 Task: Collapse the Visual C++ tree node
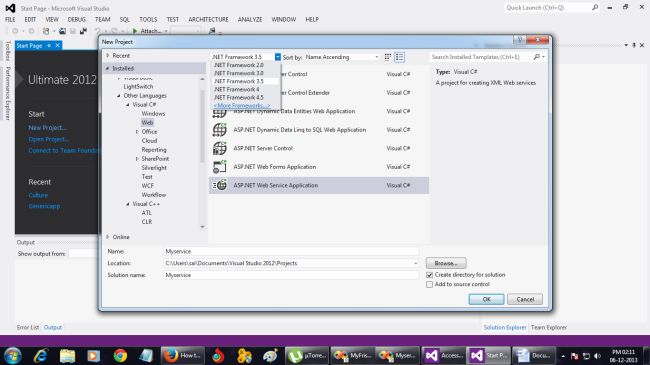[x=128, y=204]
